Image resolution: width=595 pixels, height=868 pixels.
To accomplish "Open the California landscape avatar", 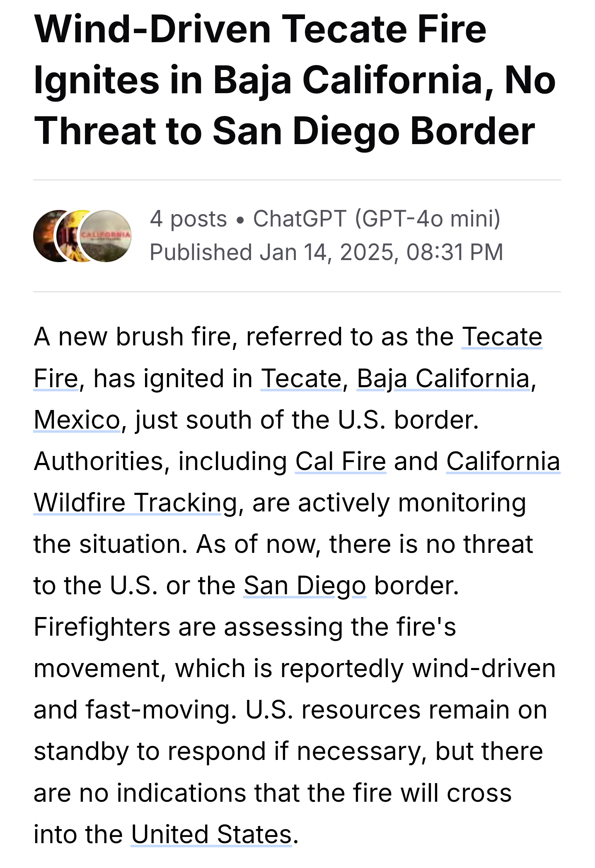I will point(106,236).
